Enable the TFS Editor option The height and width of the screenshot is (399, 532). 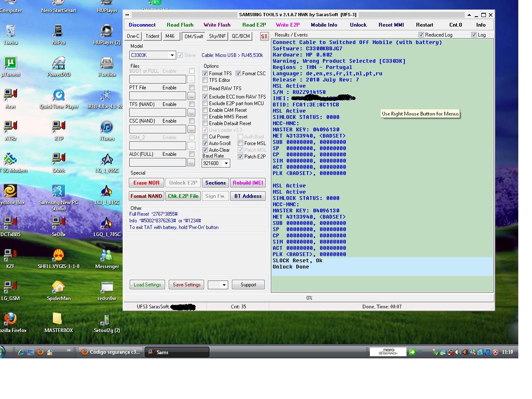[205, 80]
